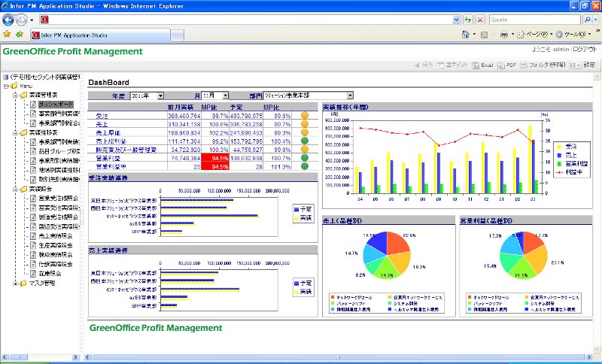Click the 386,400,764 value in 受注 row
The image size is (602, 364).
[184, 116]
